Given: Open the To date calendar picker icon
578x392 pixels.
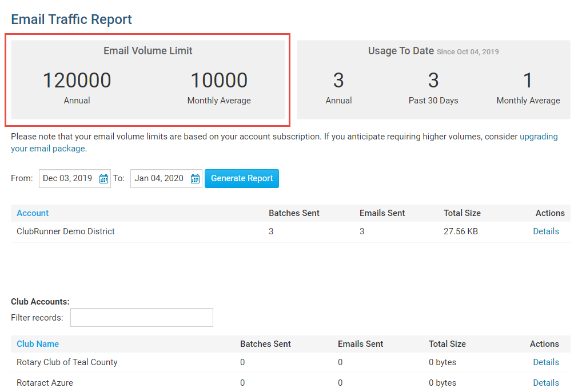Looking at the screenshot, I should (195, 179).
